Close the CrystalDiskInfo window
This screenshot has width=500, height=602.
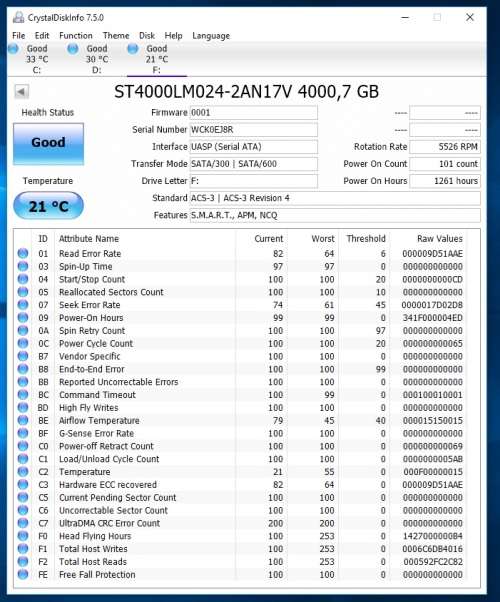[470, 18]
